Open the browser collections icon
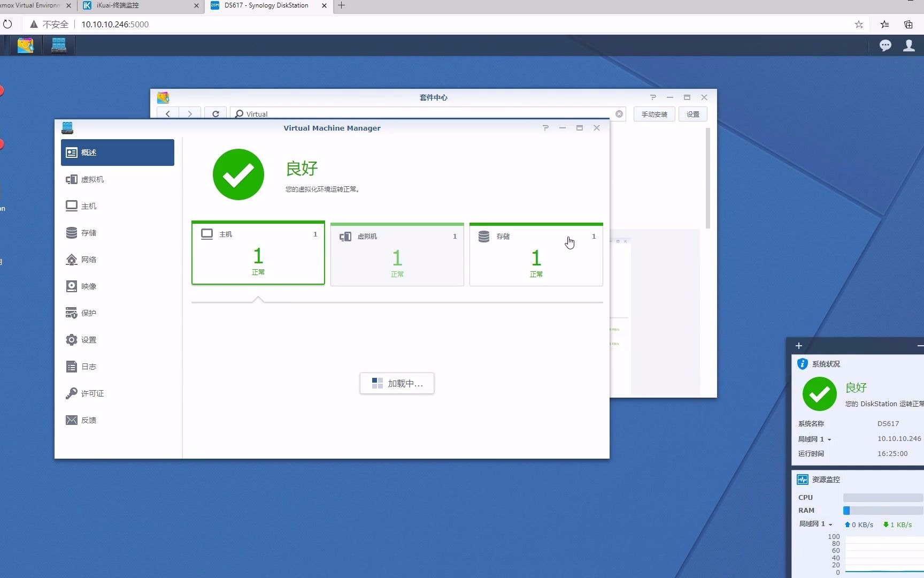 tap(908, 24)
